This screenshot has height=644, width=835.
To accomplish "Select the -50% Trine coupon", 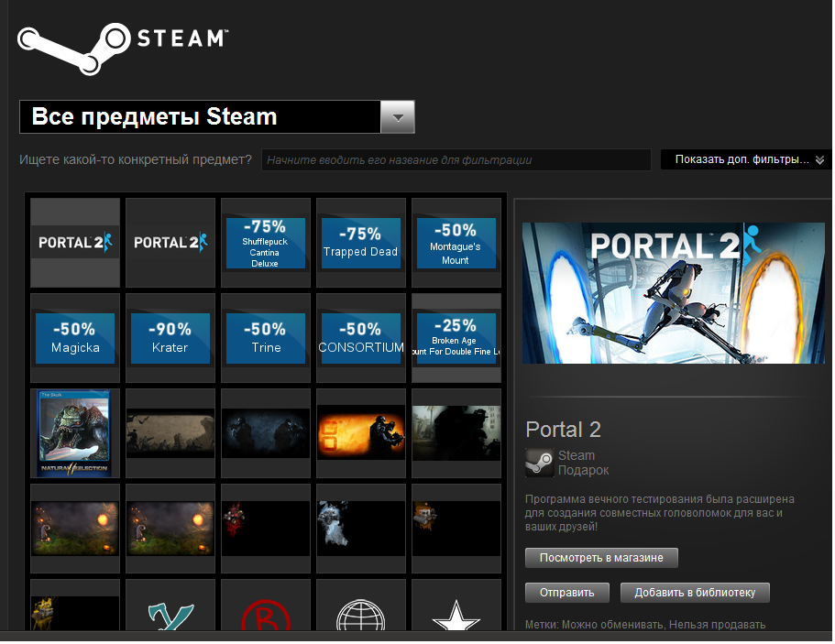I will point(266,338).
